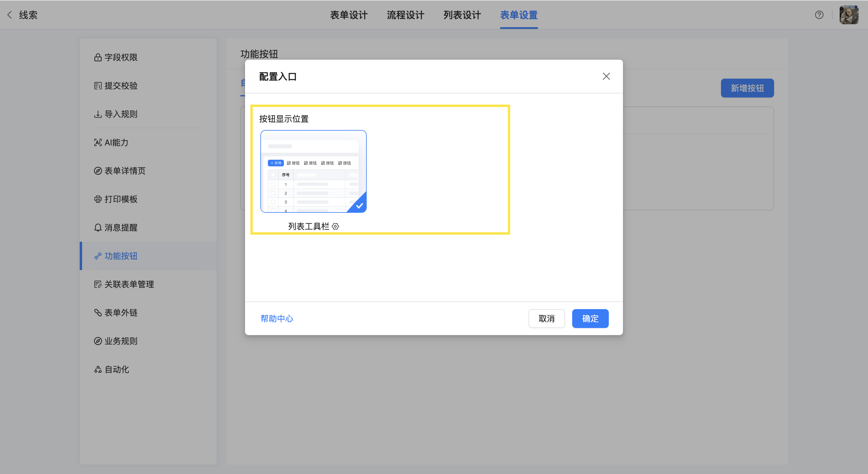This screenshot has height=474, width=868.
Task: Click the 功能按钮 wrench icon
Action: click(x=98, y=256)
